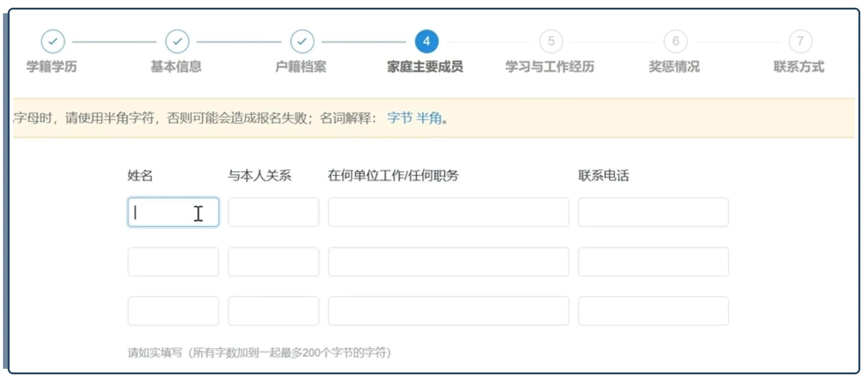Focus the first row 姓名 field

173,212
